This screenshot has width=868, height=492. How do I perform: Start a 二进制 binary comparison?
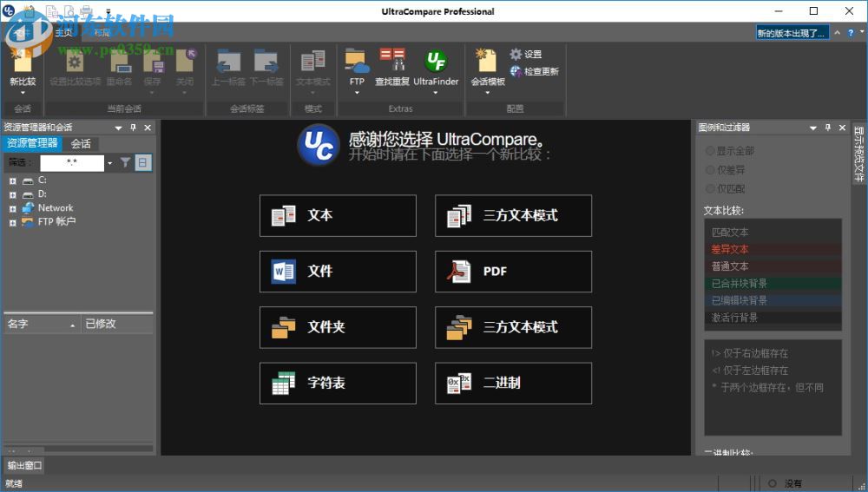(513, 383)
